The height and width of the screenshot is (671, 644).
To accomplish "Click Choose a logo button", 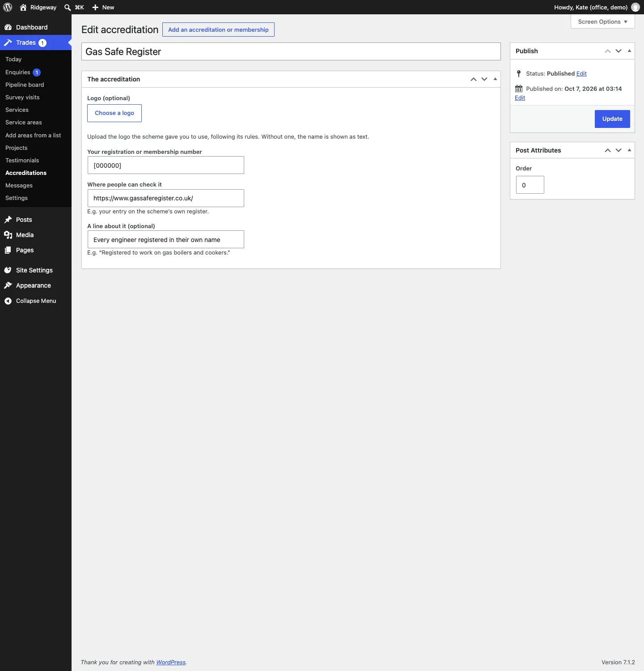I will [114, 113].
